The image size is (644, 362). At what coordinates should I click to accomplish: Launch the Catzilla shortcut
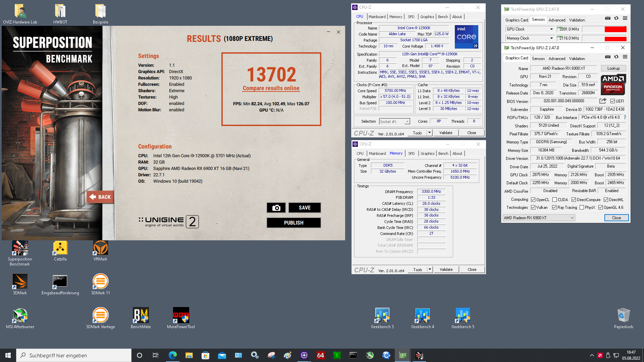click(x=60, y=251)
